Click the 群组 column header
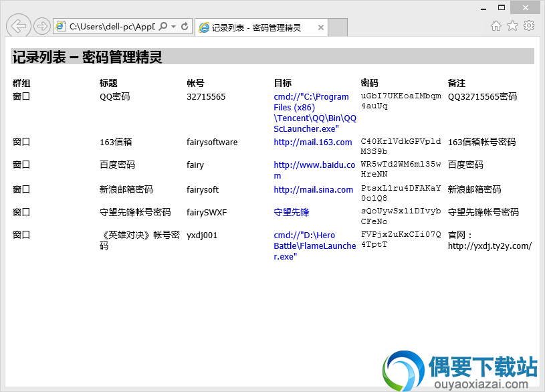 click(21, 83)
